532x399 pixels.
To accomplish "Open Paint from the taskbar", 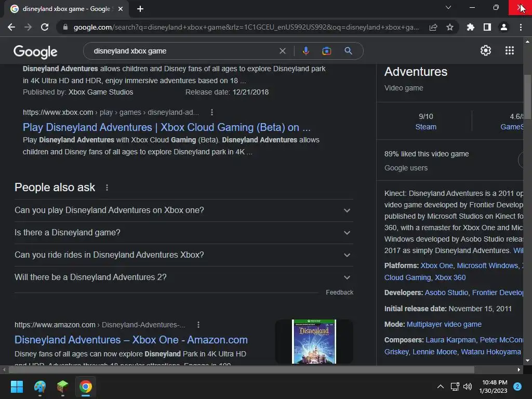I will tap(39, 387).
